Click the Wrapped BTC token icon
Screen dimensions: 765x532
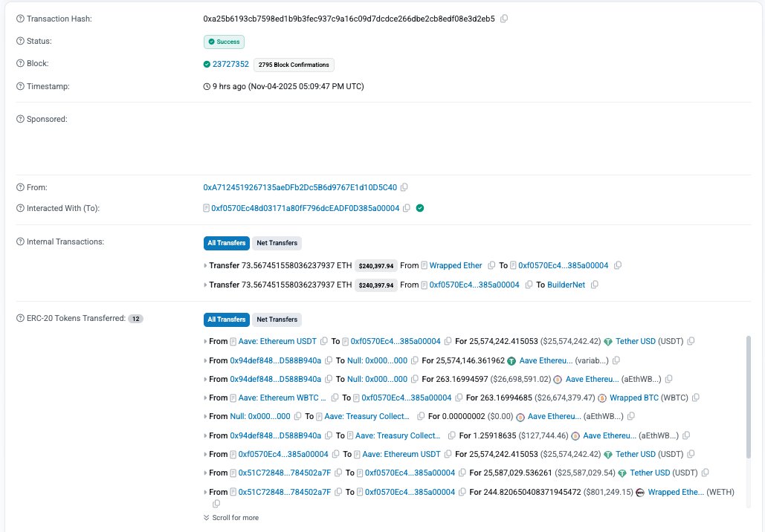[602, 398]
